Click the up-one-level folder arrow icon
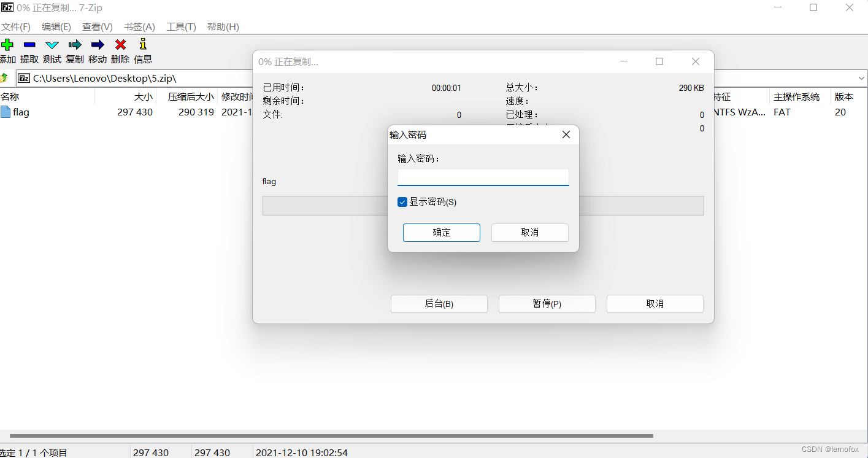868x458 pixels. (x=5, y=78)
